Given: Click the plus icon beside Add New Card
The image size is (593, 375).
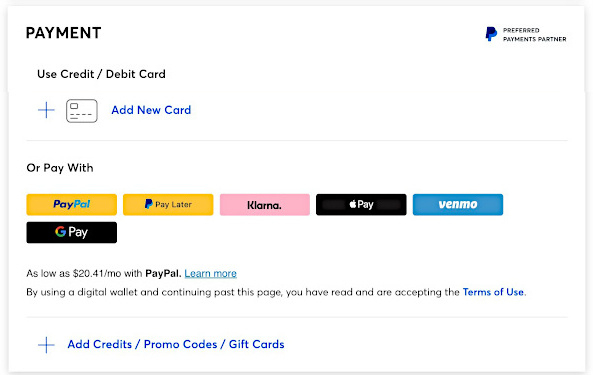Looking at the screenshot, I should [46, 110].
